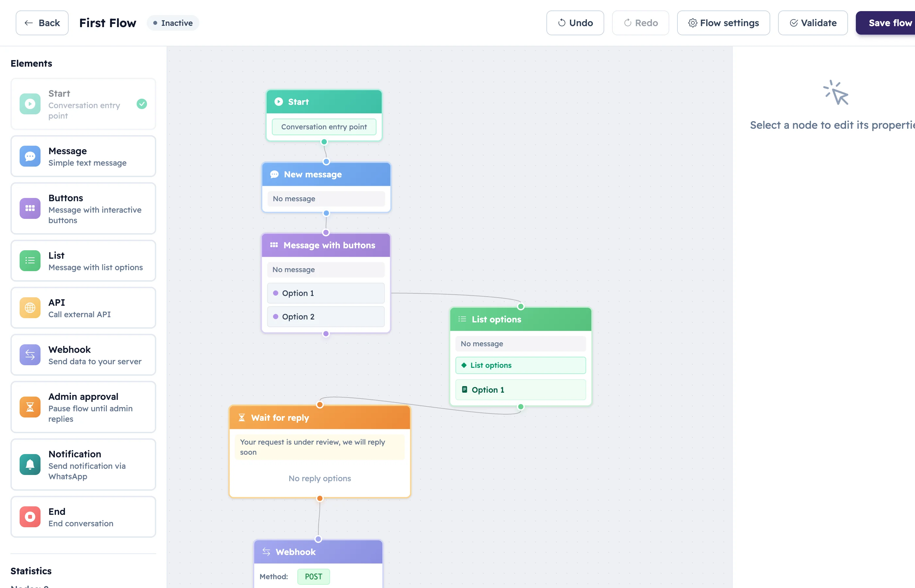Screen dimensions: 915x588
Task: Select the API Call external API card
Action: tap(83, 308)
